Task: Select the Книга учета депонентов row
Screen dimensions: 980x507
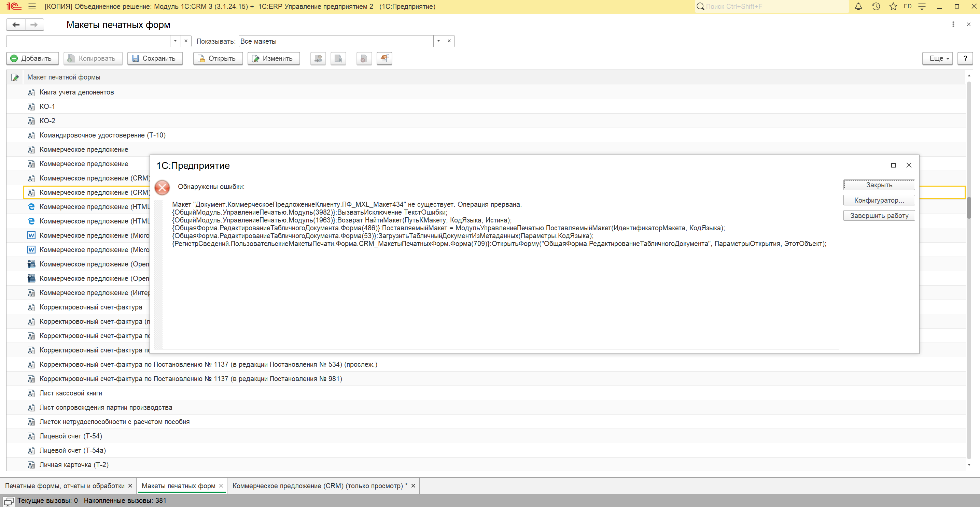Action: click(x=486, y=92)
